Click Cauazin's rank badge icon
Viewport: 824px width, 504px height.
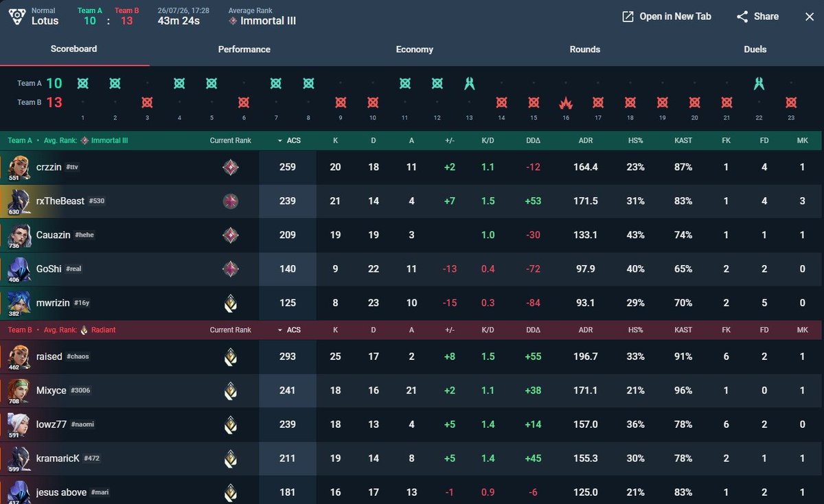click(x=231, y=235)
